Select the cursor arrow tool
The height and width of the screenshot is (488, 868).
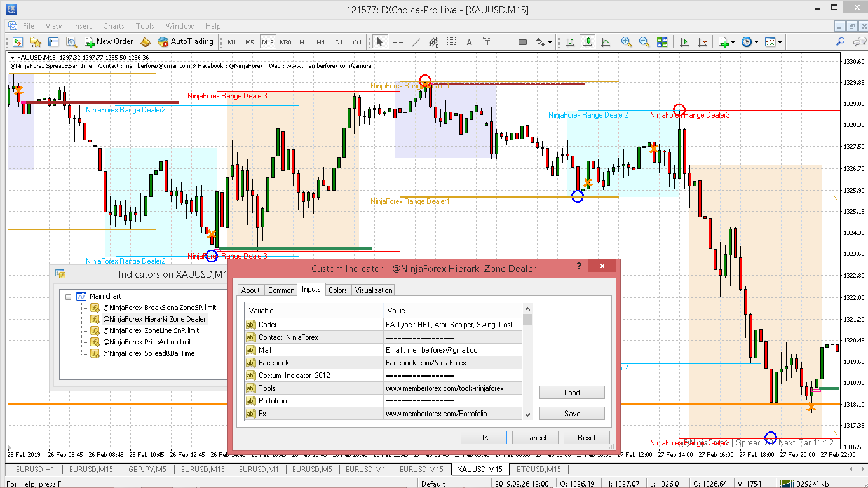[380, 42]
